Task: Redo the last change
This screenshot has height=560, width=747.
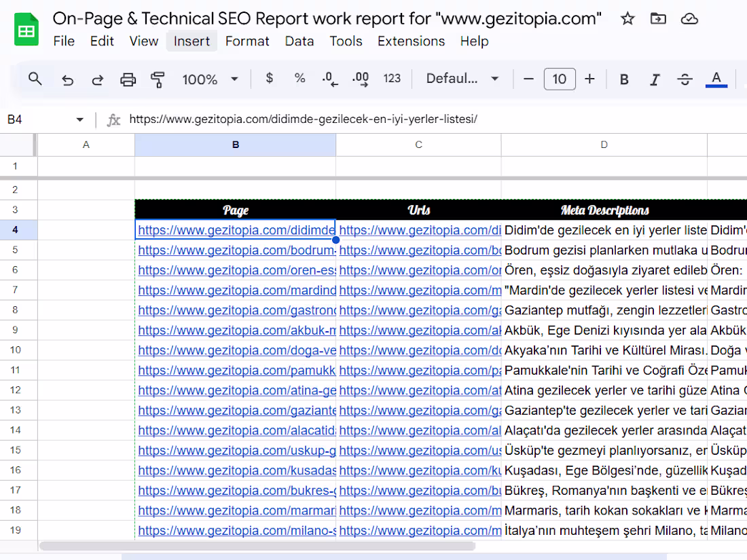Action: coord(97,79)
